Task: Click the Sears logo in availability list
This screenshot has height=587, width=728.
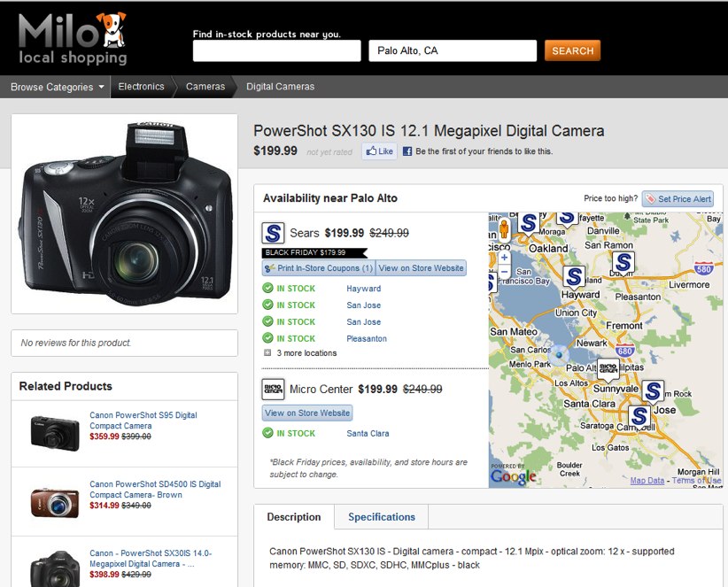Action: [x=273, y=233]
